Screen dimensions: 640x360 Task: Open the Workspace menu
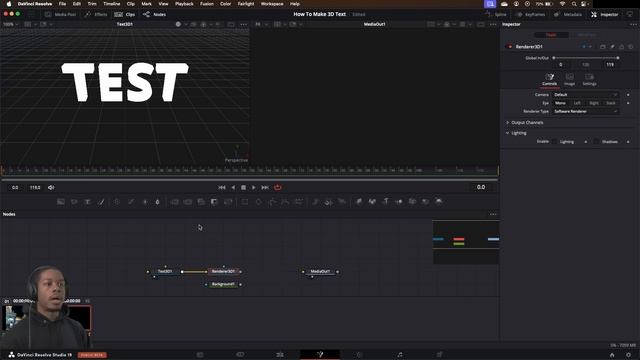coord(272,4)
